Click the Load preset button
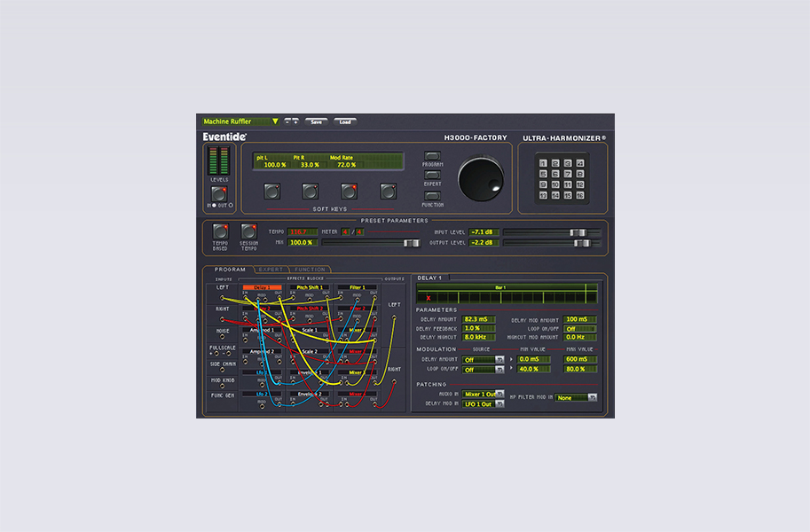Image resolution: width=810 pixels, height=532 pixels. [345, 121]
